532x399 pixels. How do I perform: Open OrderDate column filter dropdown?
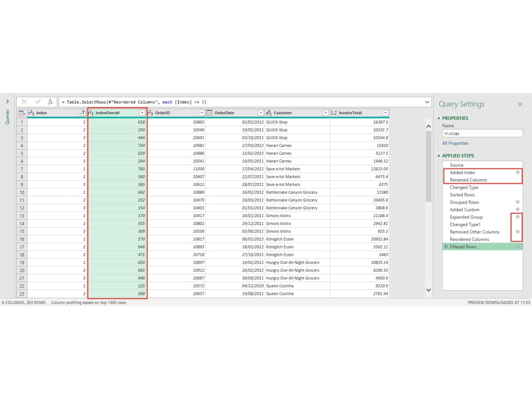tap(261, 113)
